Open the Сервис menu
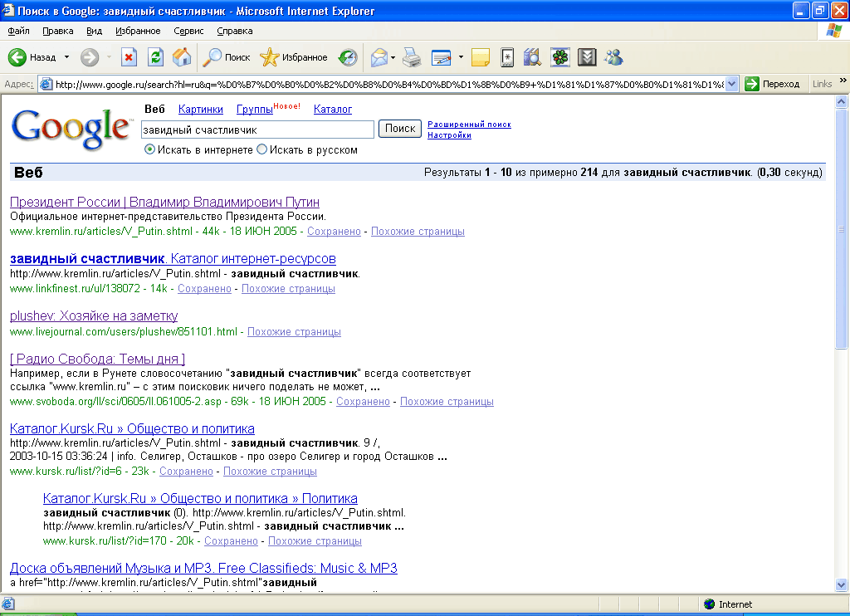 (x=188, y=31)
